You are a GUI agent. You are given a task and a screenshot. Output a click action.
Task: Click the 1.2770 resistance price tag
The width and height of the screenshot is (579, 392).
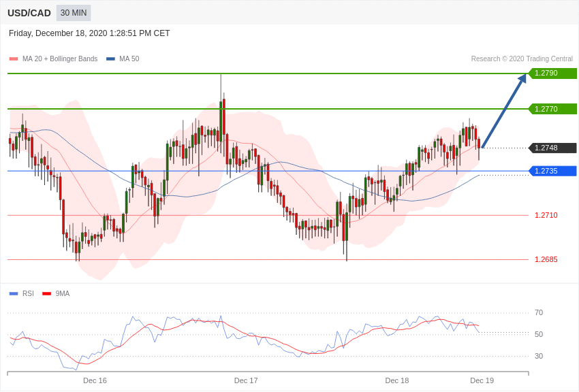[x=552, y=109]
